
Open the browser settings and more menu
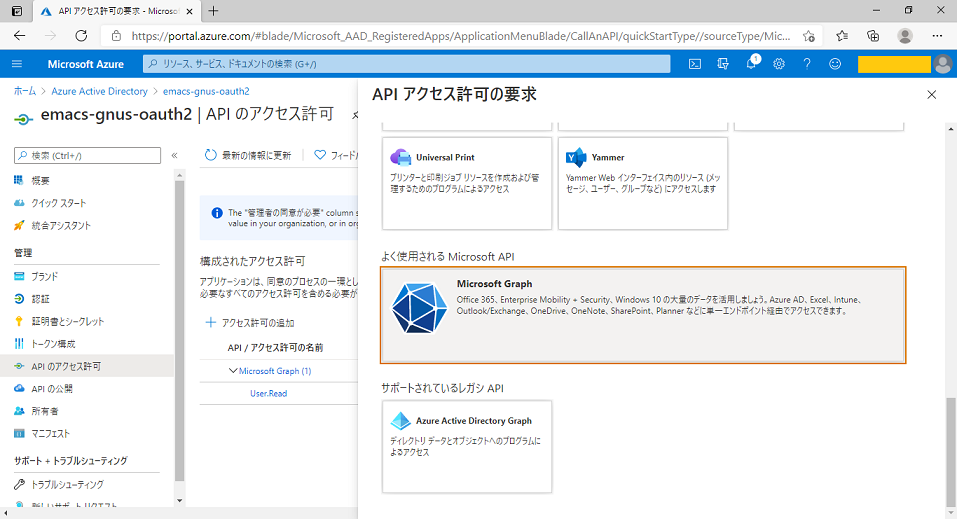coord(937,36)
